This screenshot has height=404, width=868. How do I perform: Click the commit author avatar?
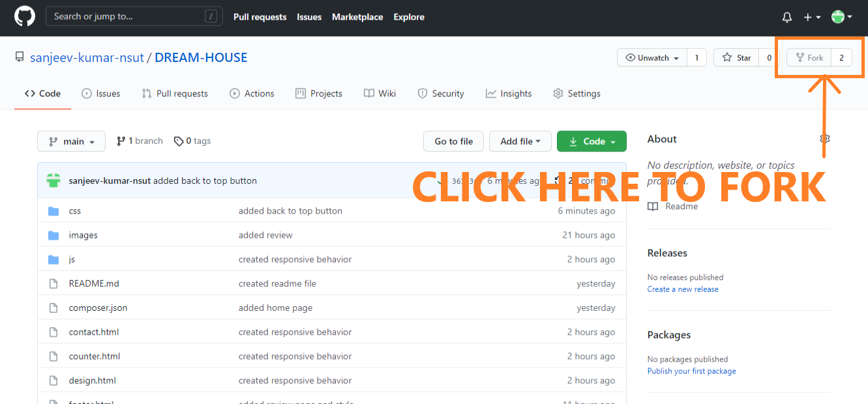tap(53, 180)
